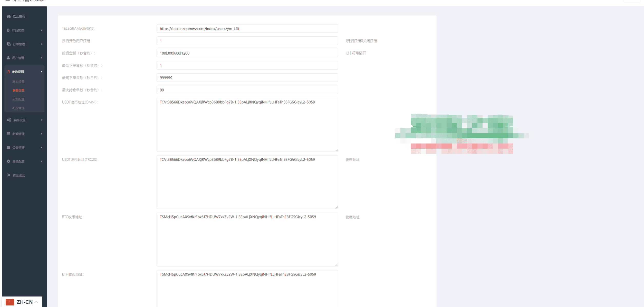The width and height of the screenshot is (644, 307).
Task: Click the bitcoin icon for 产品管理
Action: click(8, 30)
